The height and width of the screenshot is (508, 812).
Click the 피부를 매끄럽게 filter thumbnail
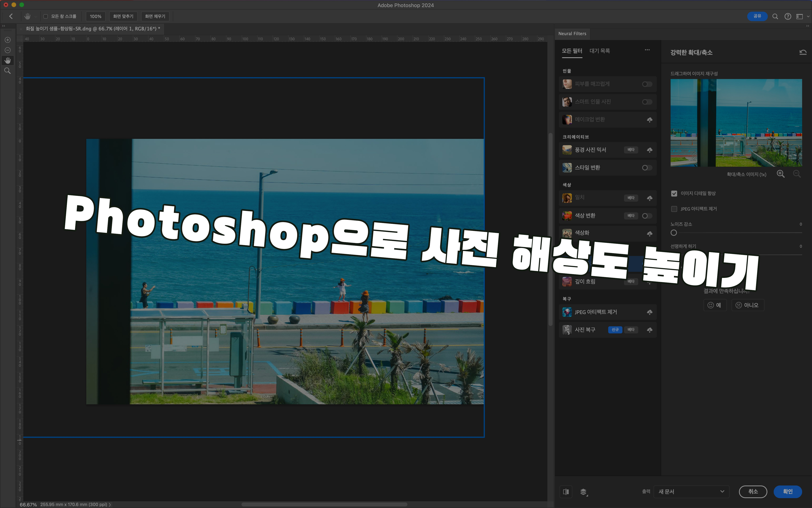click(567, 84)
